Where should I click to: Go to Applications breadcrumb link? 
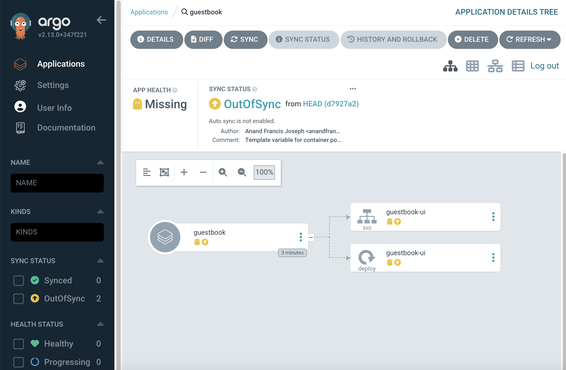point(149,12)
